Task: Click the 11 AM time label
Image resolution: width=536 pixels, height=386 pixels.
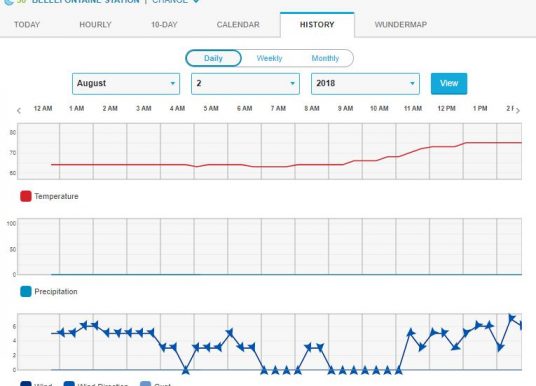Action: pos(413,108)
